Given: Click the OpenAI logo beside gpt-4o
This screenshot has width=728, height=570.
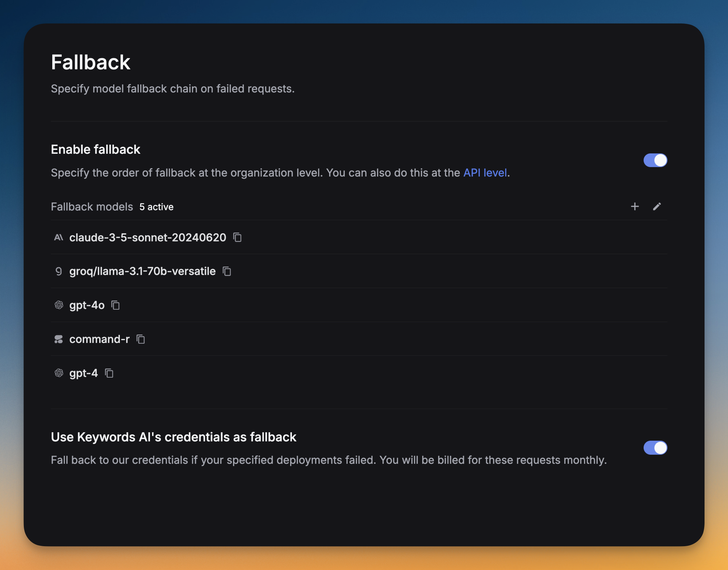Looking at the screenshot, I should 59,305.
